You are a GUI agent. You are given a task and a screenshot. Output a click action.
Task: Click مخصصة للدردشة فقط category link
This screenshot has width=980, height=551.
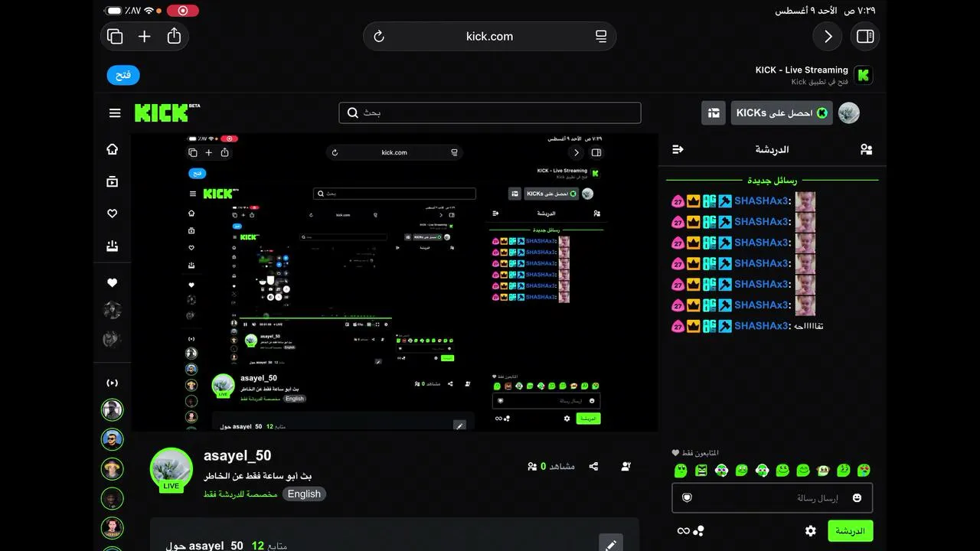[x=240, y=494]
